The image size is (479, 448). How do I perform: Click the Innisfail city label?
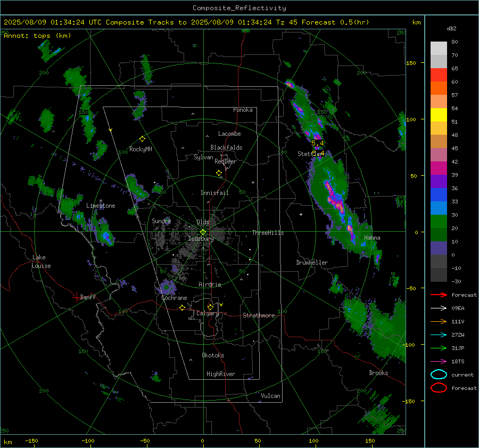[214, 193]
